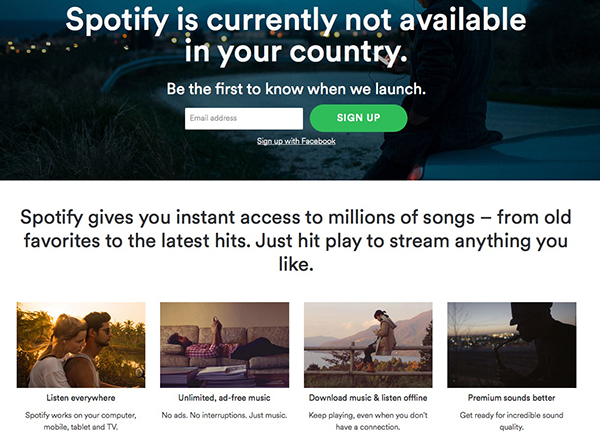Click the instant access to millions of songs paragraph
The height and width of the screenshot is (437, 600).
pos(300,240)
